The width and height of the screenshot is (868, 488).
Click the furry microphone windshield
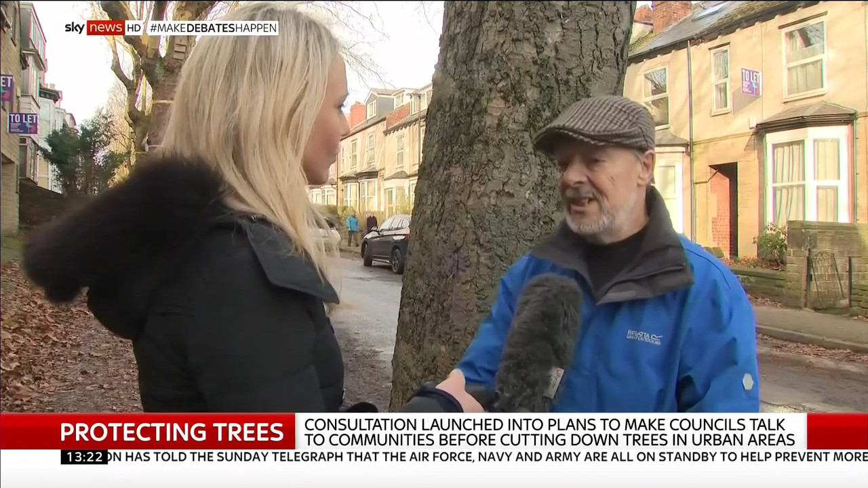(538, 342)
